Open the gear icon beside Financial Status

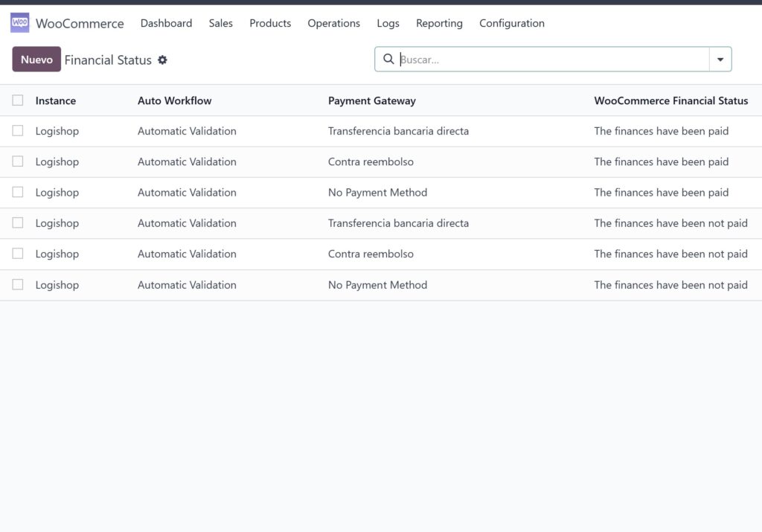162,59
